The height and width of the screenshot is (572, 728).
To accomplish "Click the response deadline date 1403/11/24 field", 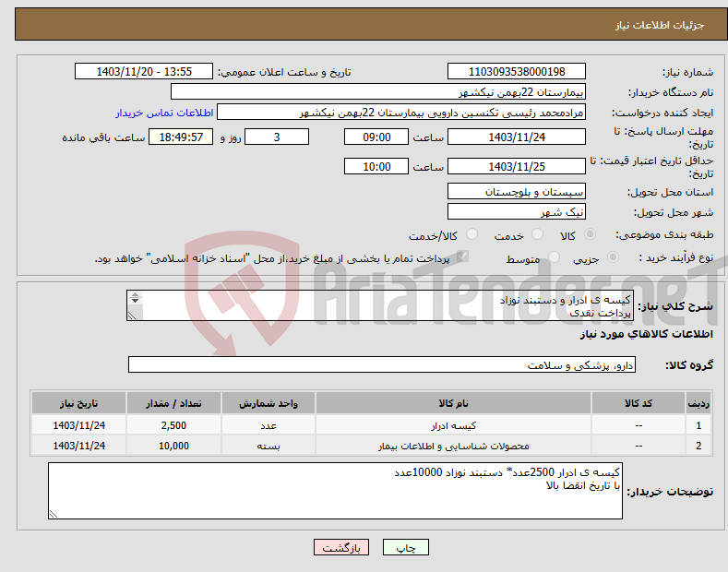I will coord(517,137).
